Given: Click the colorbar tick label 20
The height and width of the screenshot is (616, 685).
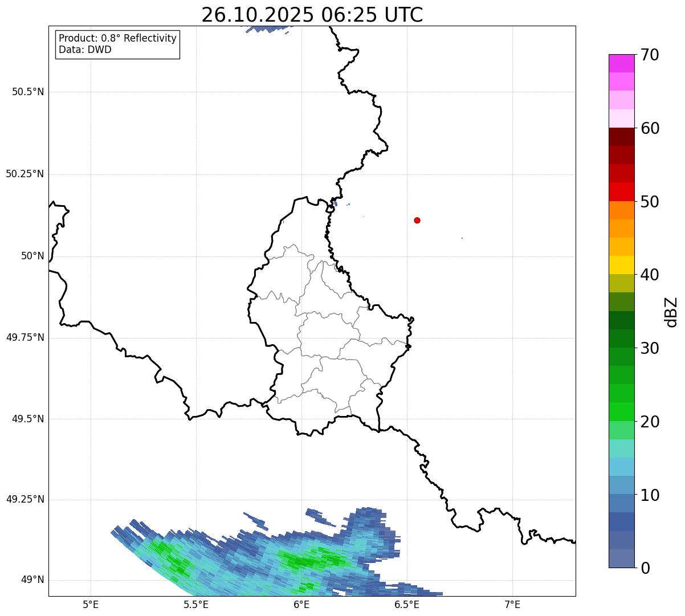Looking at the screenshot, I should click(x=650, y=422).
